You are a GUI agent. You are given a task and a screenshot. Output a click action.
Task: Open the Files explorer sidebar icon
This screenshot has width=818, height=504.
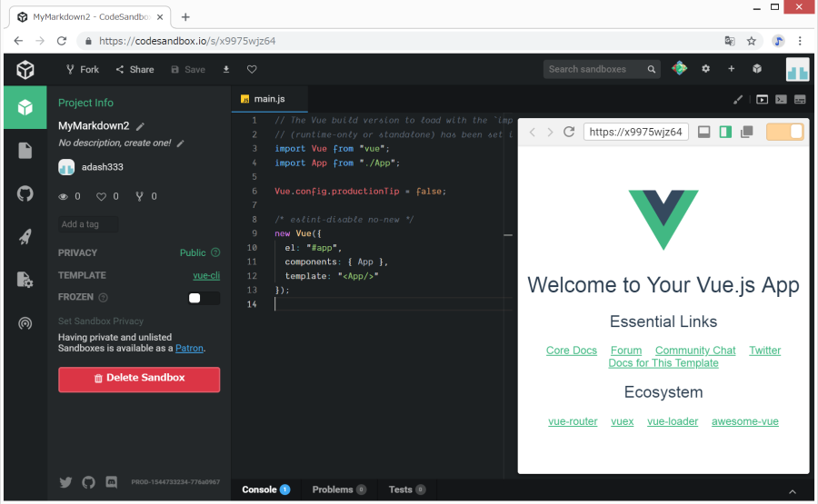pos(25,151)
